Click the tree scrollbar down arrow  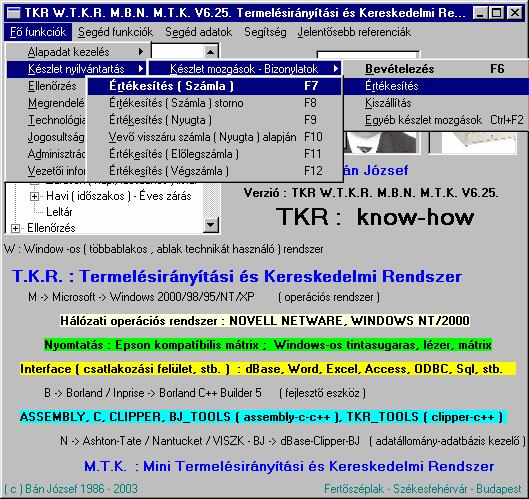point(211,224)
